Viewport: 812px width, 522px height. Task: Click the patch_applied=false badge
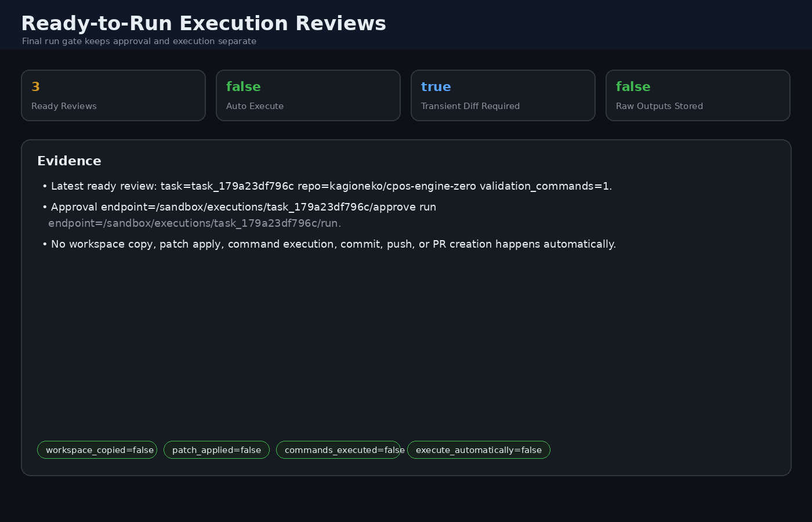pos(216,450)
